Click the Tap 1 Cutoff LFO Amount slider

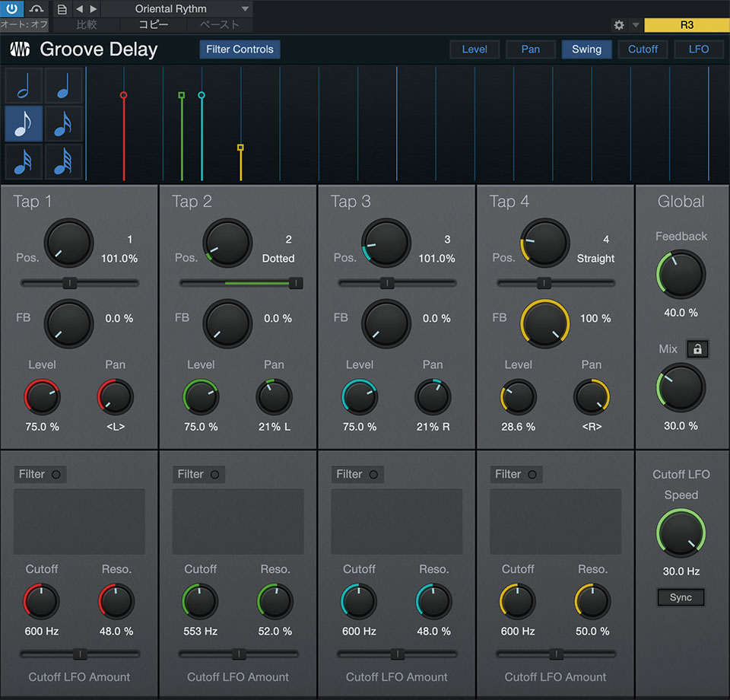point(80,654)
